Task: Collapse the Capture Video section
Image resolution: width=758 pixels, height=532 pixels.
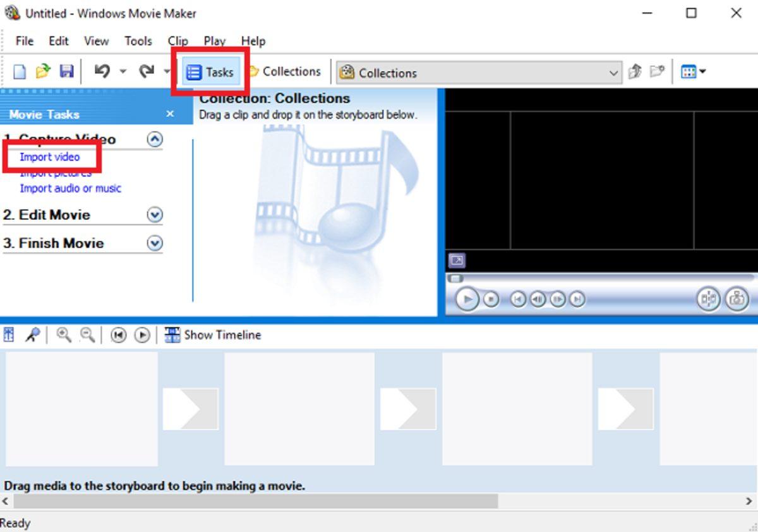Action: tap(154, 140)
